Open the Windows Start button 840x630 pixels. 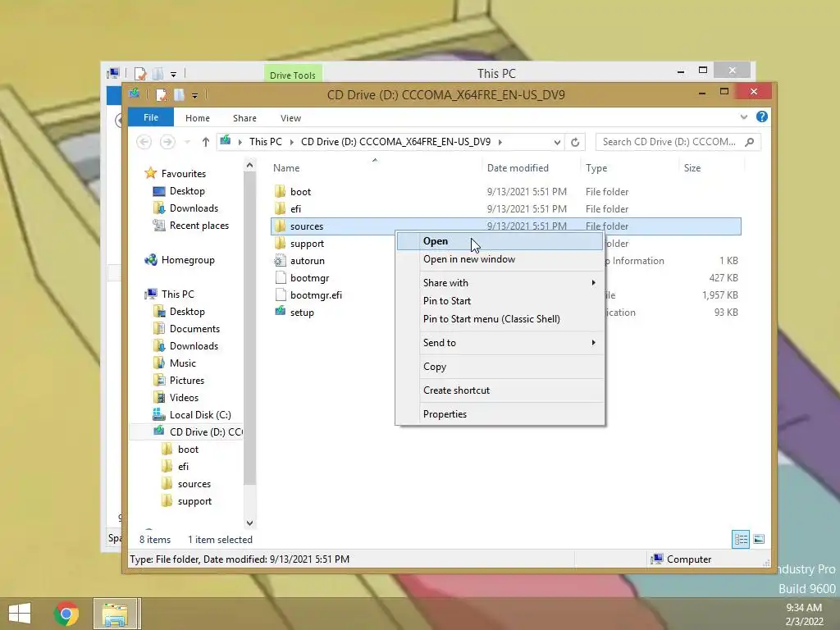20,614
